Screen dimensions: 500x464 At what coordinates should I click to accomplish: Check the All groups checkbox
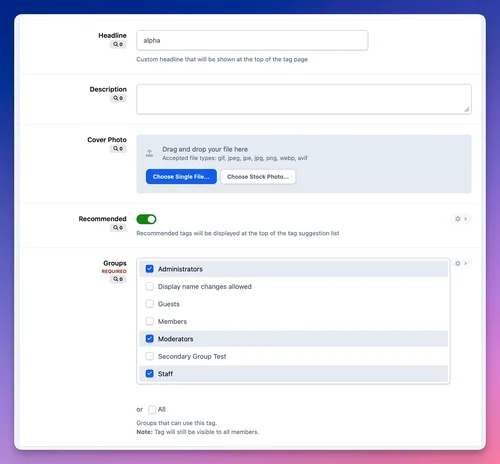[152, 409]
